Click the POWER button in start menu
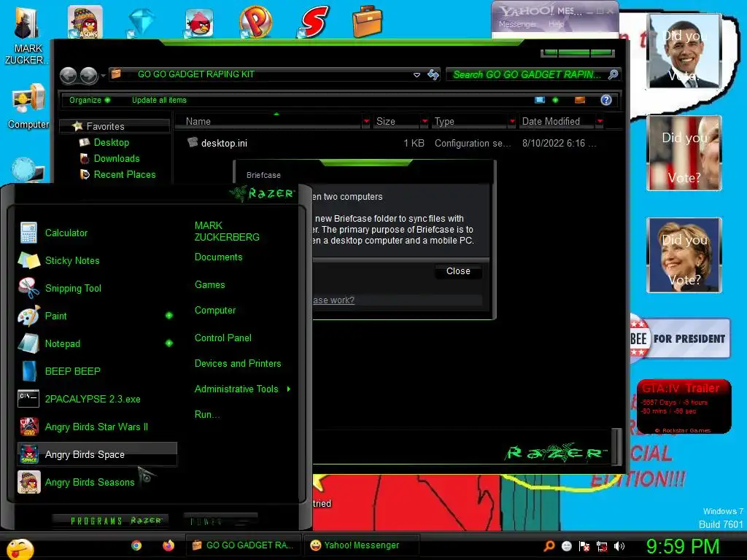747x560 pixels. tap(220, 521)
